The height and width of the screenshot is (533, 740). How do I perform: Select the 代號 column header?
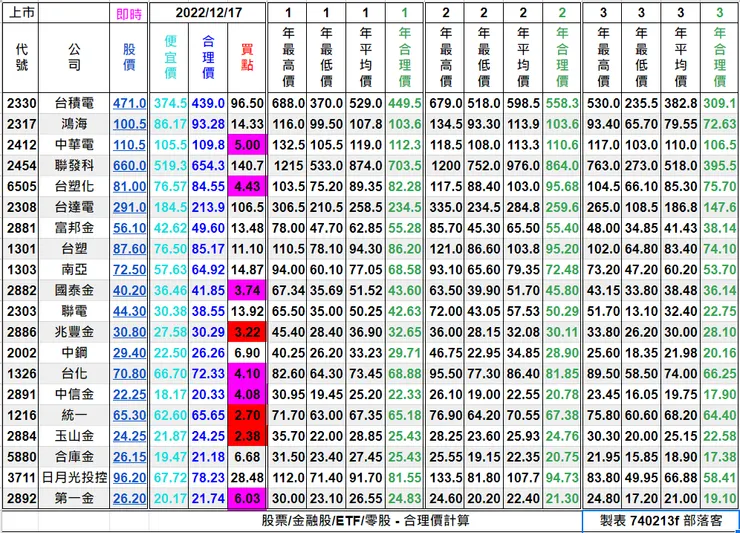[x=21, y=57]
